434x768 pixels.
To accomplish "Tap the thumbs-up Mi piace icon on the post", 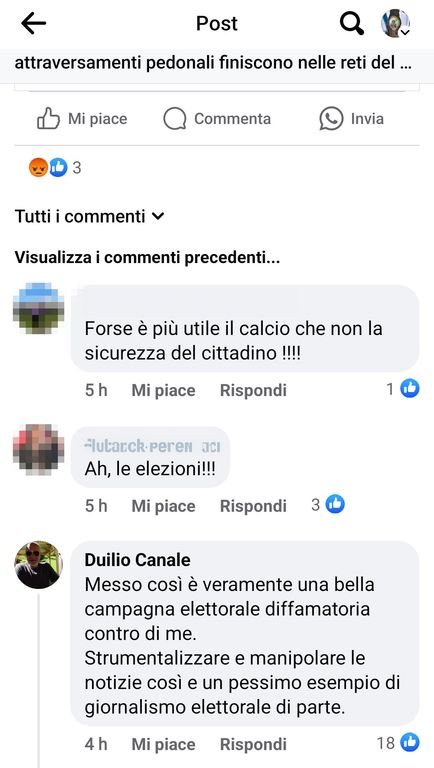I will (48, 119).
